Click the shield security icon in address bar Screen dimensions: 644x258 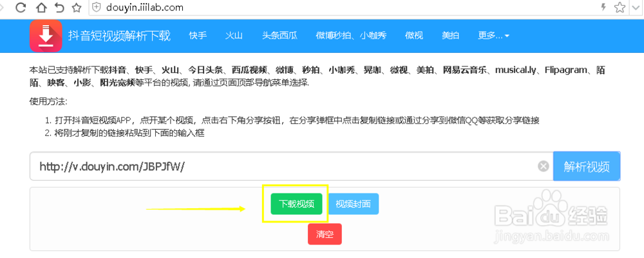click(96, 7)
